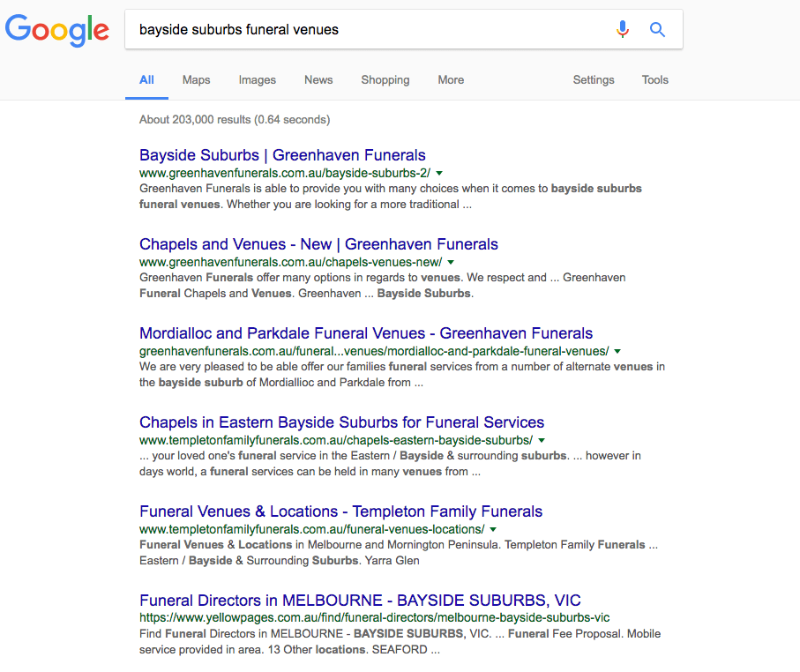This screenshot has width=800, height=672.
Task: Expand arrow beside mordialloc-and-parkdale-funeral-venues URL
Action: coord(617,351)
